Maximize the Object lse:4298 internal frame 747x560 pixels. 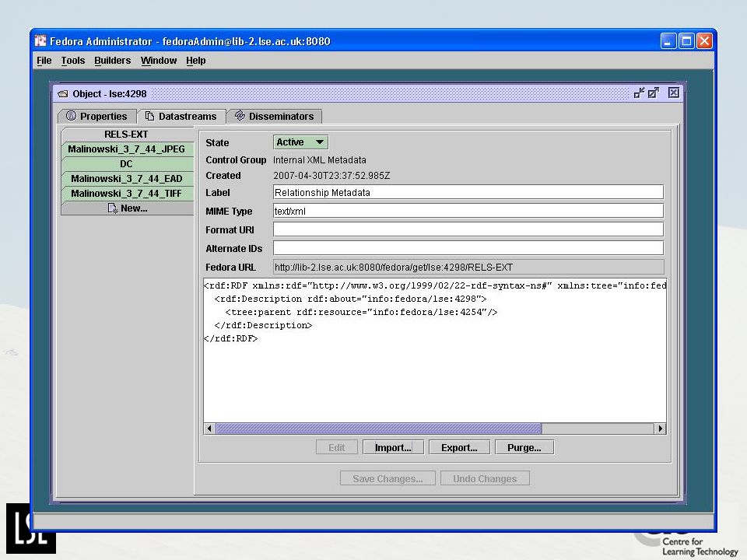tap(654, 93)
